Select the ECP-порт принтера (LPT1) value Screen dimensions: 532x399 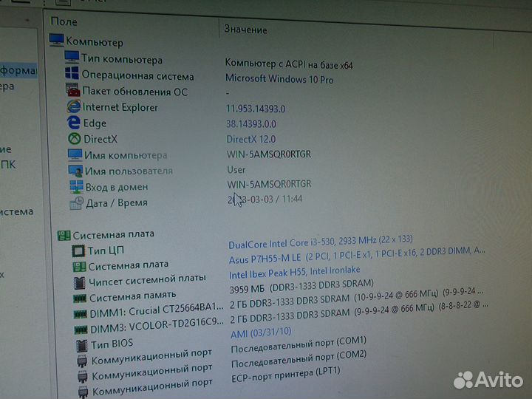[x=286, y=375]
